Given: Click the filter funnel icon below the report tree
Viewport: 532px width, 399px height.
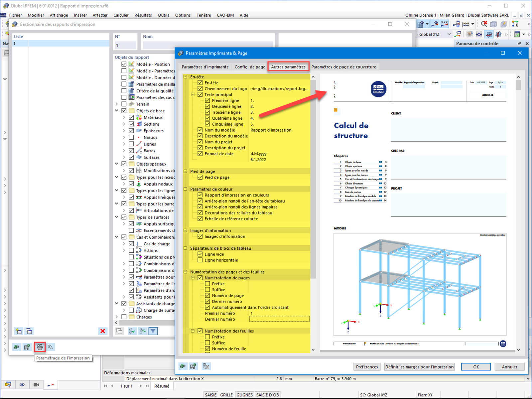Looking at the screenshot, I should [x=153, y=331].
